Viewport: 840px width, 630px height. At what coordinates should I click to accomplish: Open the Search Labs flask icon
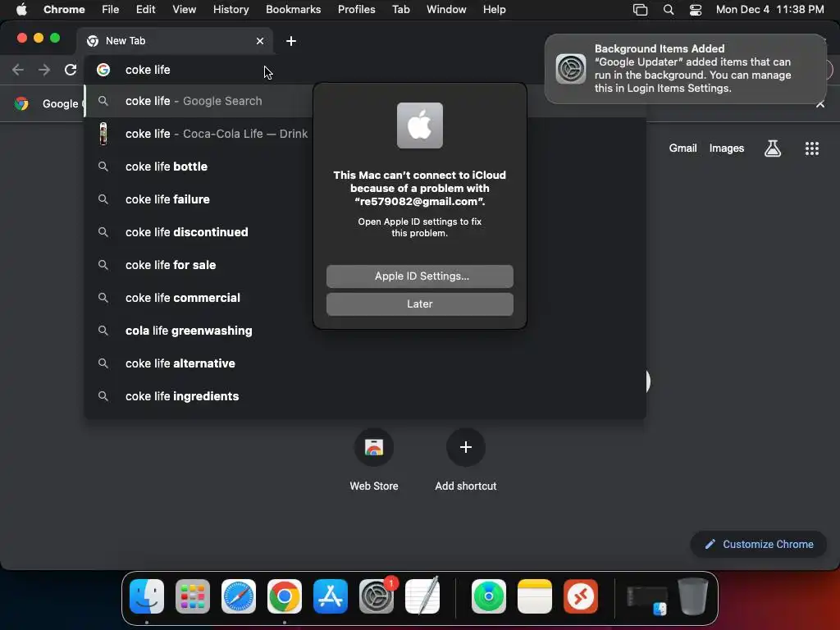click(772, 148)
